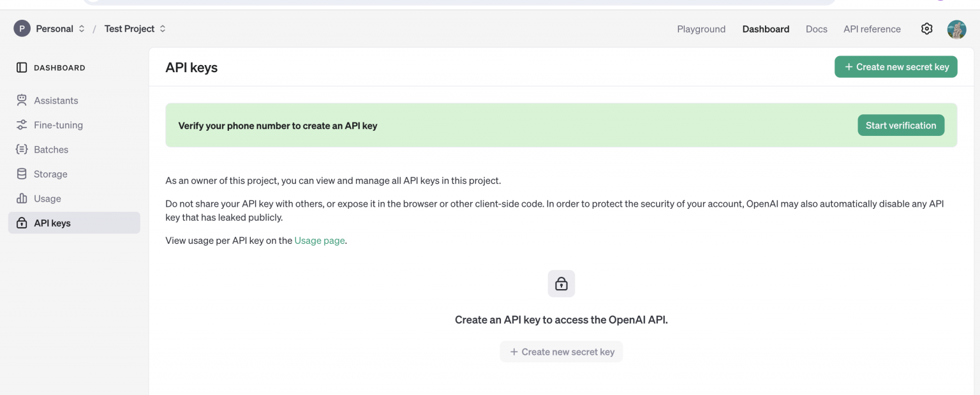The image size is (980, 395).
Task: Click the Assistants robot icon in sidebar
Action: [22, 100]
